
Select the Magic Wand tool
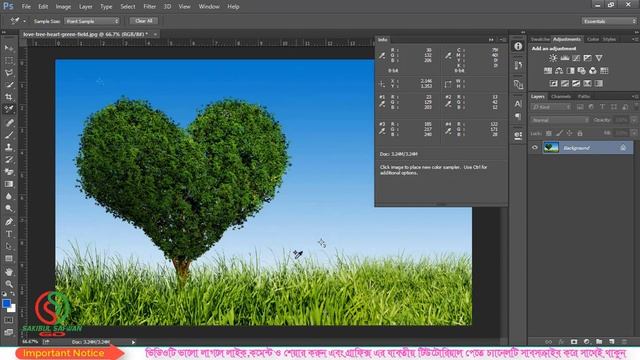coord(9,85)
